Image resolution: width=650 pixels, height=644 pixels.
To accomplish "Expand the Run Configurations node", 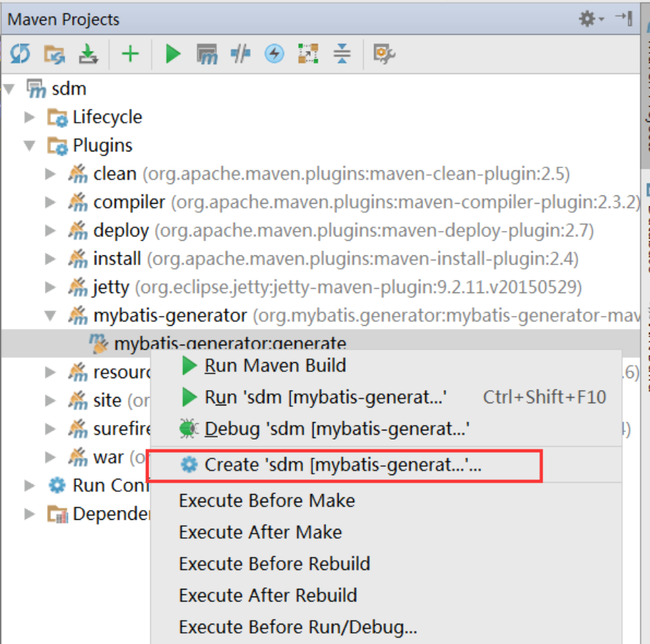I will [29, 486].
